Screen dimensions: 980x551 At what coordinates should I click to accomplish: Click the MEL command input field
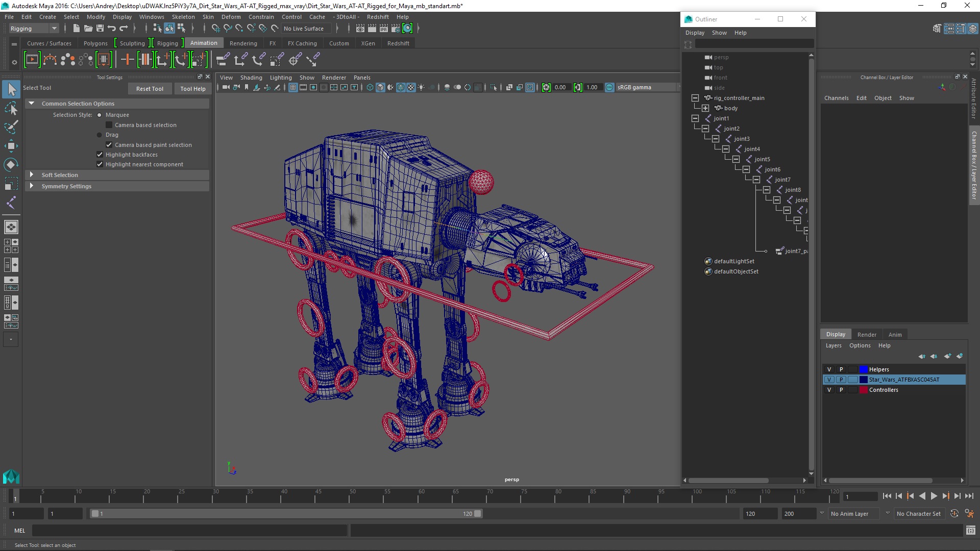point(190,531)
